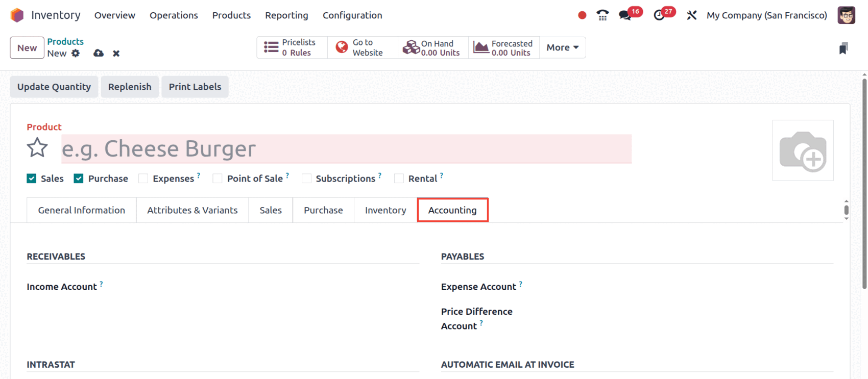This screenshot has height=379, width=868.
Task: Click the product name input field
Action: pos(346,149)
